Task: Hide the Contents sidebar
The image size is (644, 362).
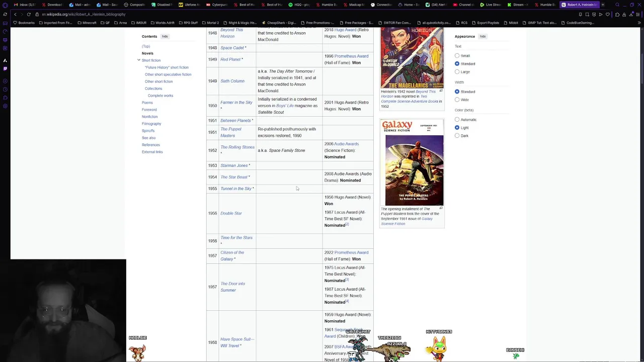Action: (165, 36)
